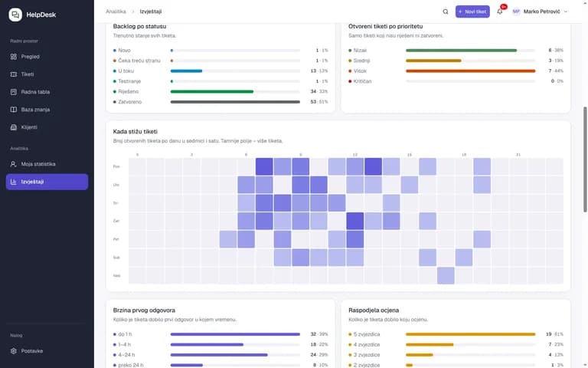Click the MP user avatar
The height and width of the screenshot is (368, 588).
tap(516, 11)
